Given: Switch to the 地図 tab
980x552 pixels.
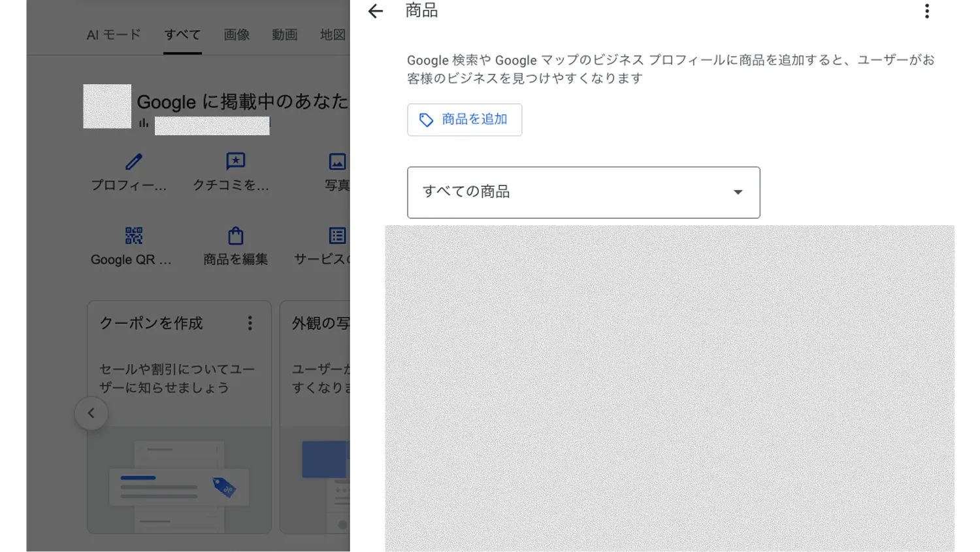Looking at the screenshot, I should 332,35.
